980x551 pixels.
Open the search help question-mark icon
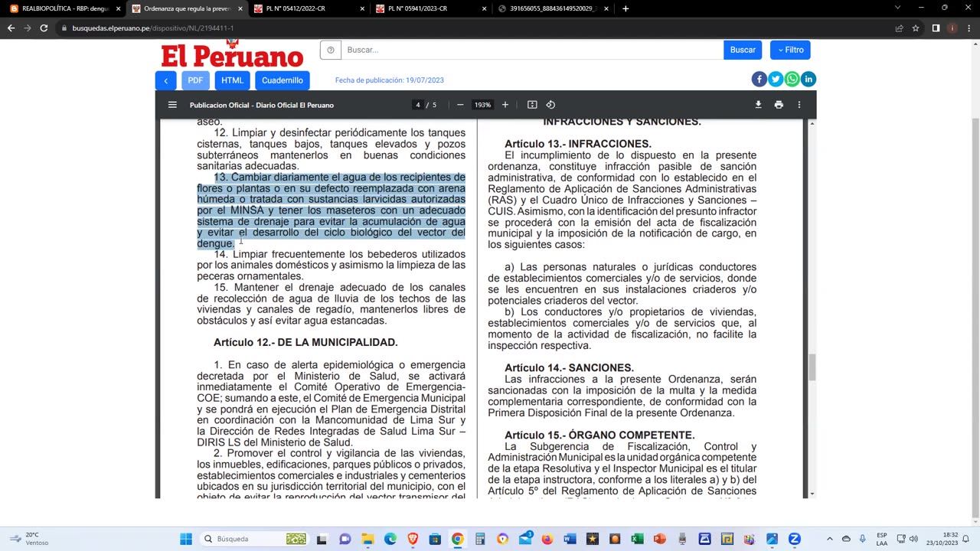[331, 50]
